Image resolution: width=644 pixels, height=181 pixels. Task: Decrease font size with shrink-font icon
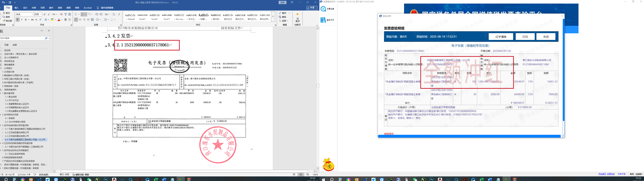tap(49, 14)
